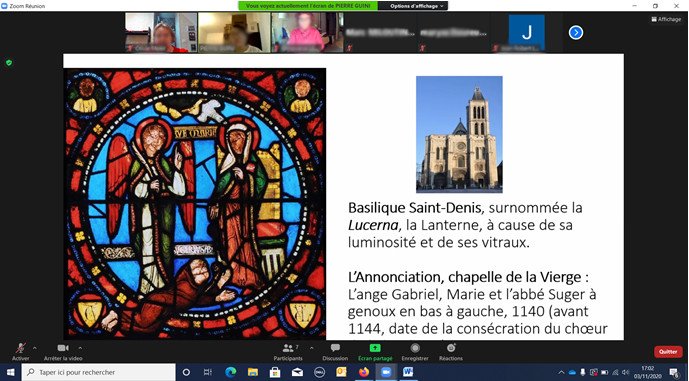This screenshot has height=381, width=689.
Task: Stop camera with Arrêter la vidéo
Action: 63,351
